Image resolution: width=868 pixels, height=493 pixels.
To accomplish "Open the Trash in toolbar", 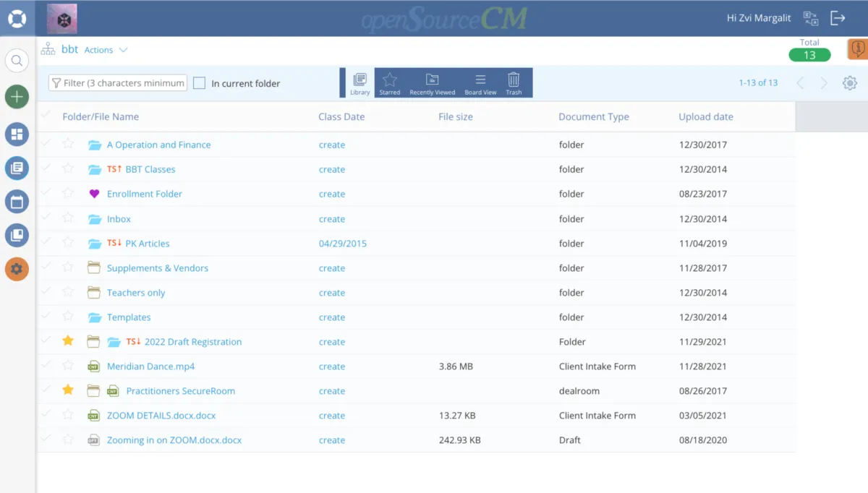I will click(x=514, y=82).
